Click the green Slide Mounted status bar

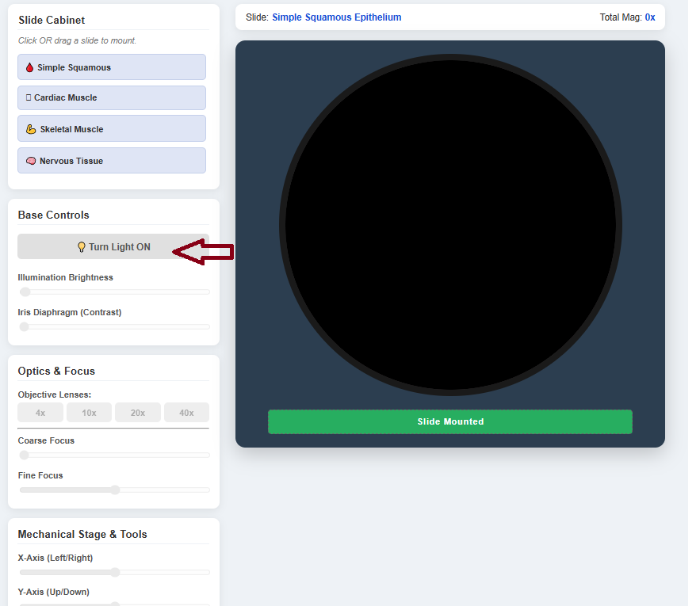(x=449, y=422)
